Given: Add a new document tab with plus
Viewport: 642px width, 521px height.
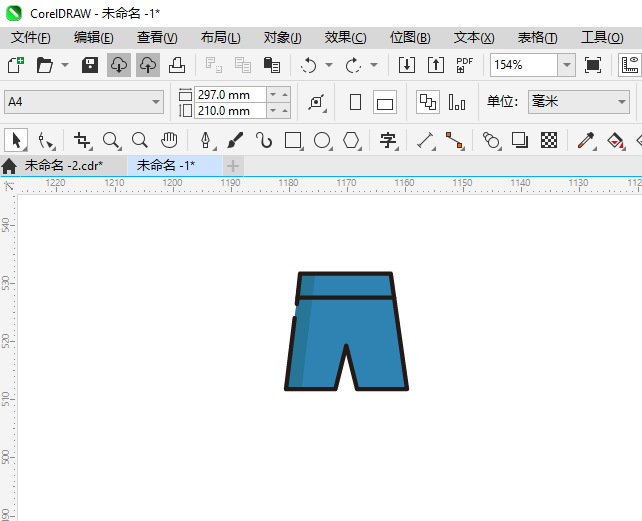Looking at the screenshot, I should click(x=233, y=166).
